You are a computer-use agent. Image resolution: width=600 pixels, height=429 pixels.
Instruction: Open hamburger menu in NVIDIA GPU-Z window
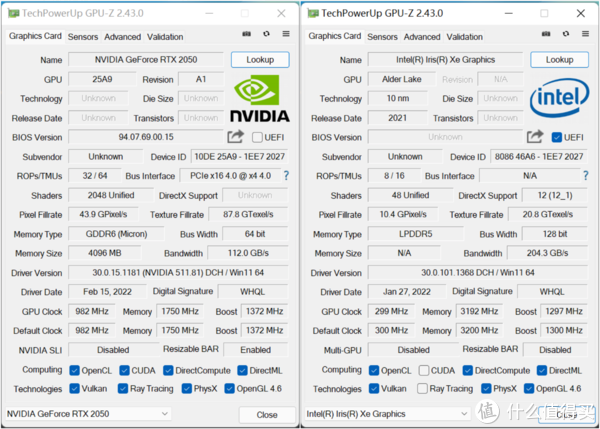(x=286, y=34)
